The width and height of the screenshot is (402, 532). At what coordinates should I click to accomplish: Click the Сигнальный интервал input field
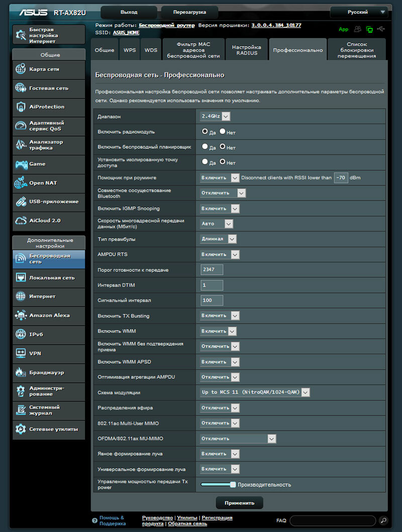[x=212, y=300]
